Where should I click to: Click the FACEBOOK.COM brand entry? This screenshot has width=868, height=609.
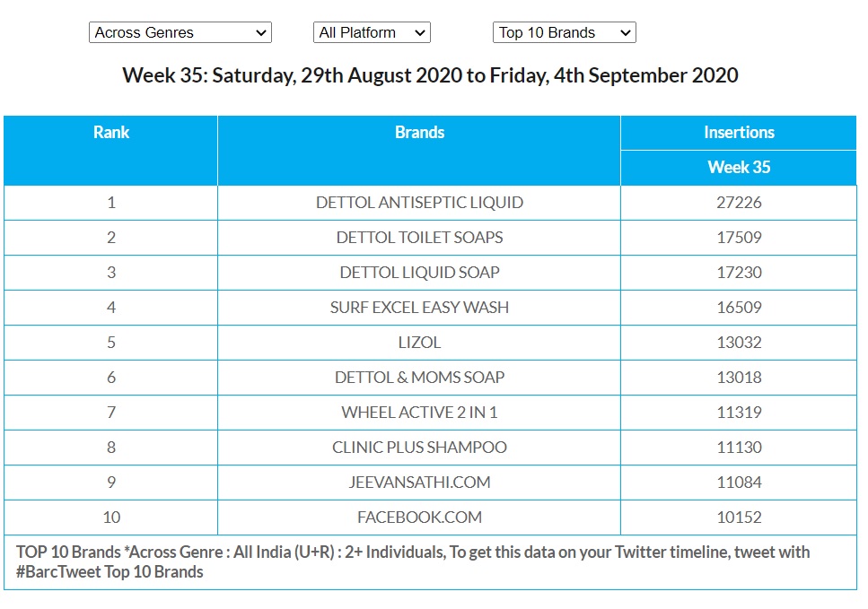419,518
